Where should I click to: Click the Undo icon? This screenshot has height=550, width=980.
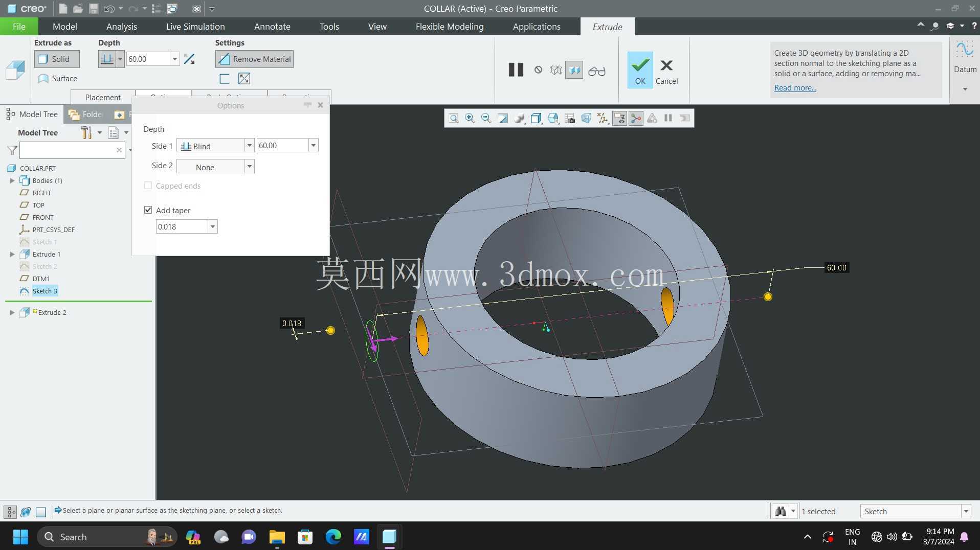tap(108, 9)
